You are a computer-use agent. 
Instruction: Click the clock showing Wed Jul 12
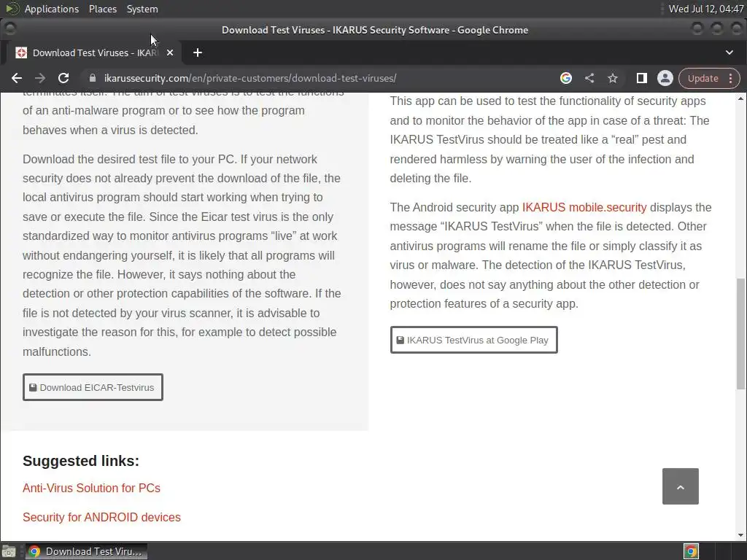(x=706, y=9)
